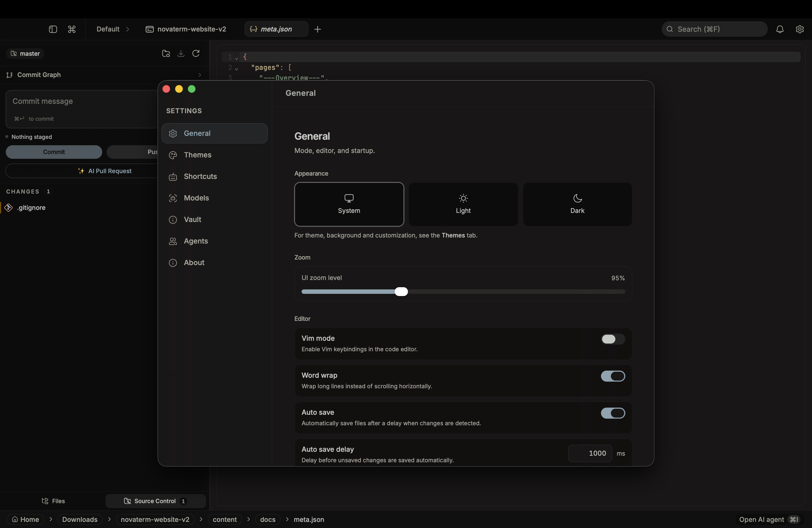Open Vault settings section
Viewport: 812px width, 528px height.
[214, 220]
